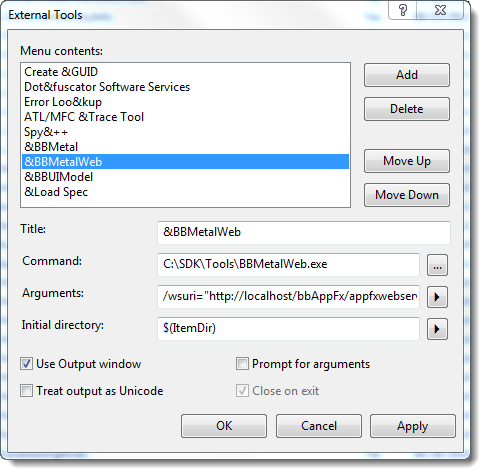Open the Arguments variable arrow menu
Screen dimensions: 486x475
tap(437, 297)
